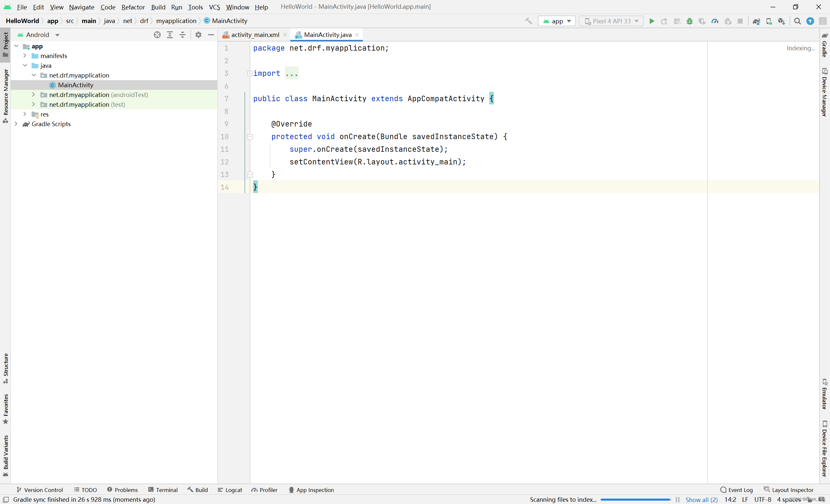Open project panel settings gear
The width and height of the screenshot is (830, 504).
click(198, 35)
